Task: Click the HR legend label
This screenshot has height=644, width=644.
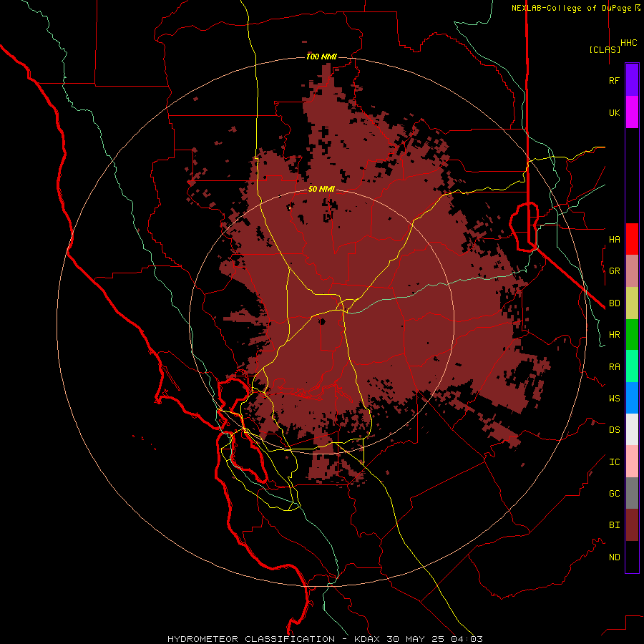Action: (614, 334)
